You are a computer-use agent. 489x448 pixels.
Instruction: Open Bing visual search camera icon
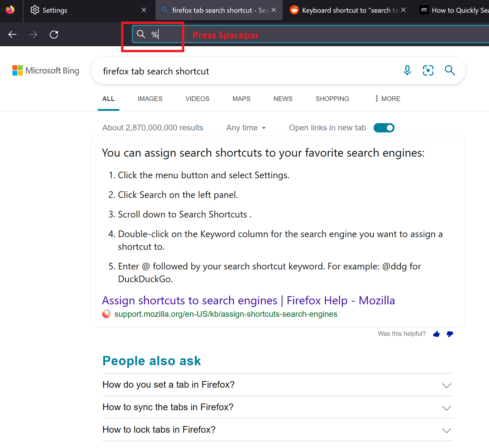pyautogui.click(x=428, y=70)
